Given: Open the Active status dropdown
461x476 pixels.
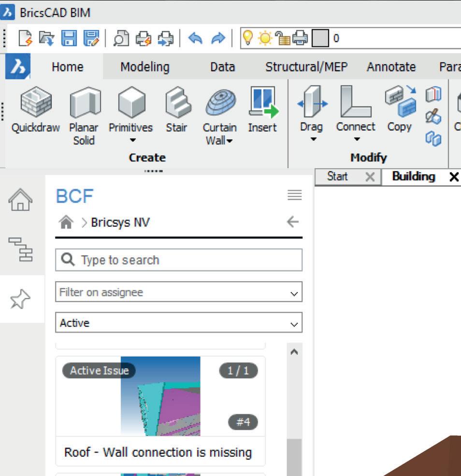Looking at the screenshot, I should point(179,322).
